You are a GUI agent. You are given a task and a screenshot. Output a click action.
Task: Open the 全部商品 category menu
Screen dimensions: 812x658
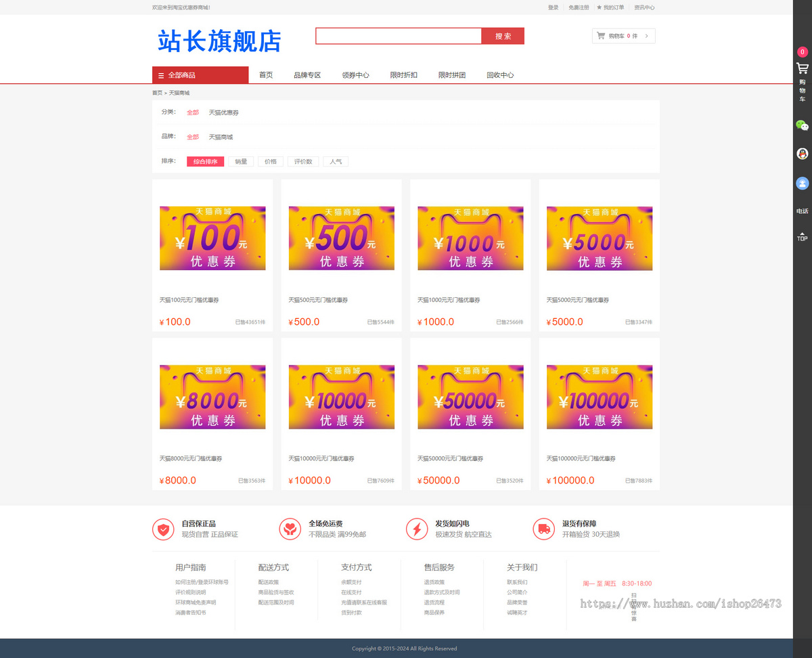[x=200, y=75]
